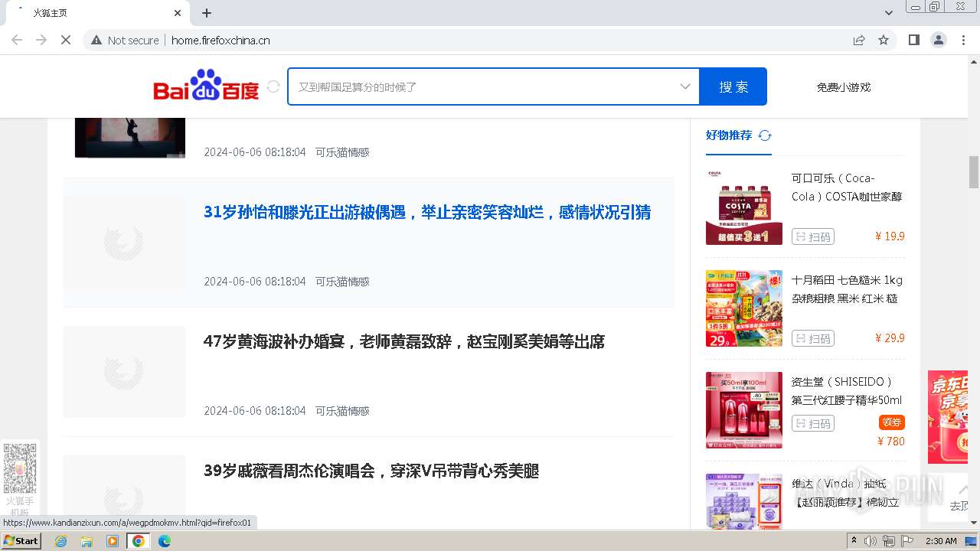Viewport: 980px width, 551px height.
Task: Open the Vinda tissue product thumbnail
Action: [x=744, y=502]
